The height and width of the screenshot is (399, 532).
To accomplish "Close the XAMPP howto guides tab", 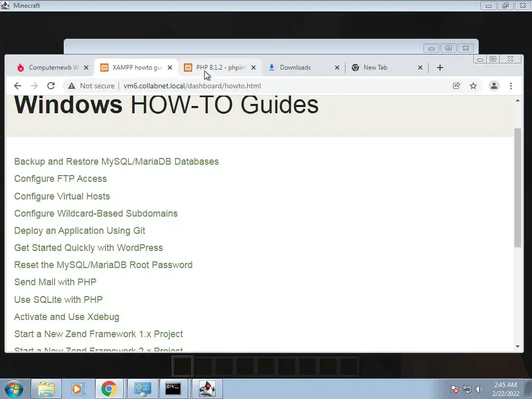I will pyautogui.click(x=170, y=68).
